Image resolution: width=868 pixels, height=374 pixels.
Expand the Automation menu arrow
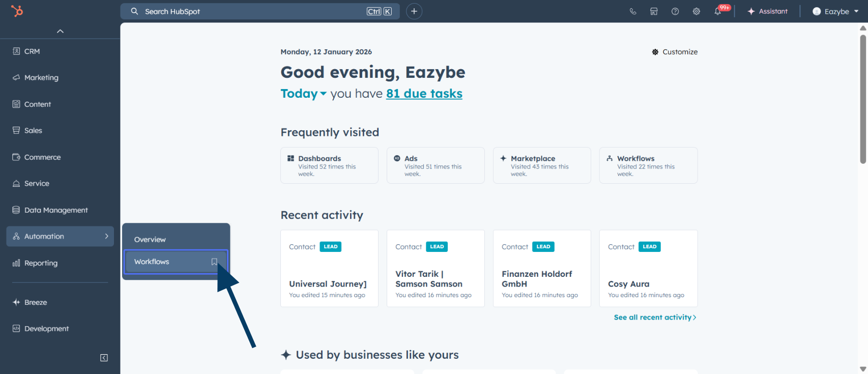click(x=106, y=237)
